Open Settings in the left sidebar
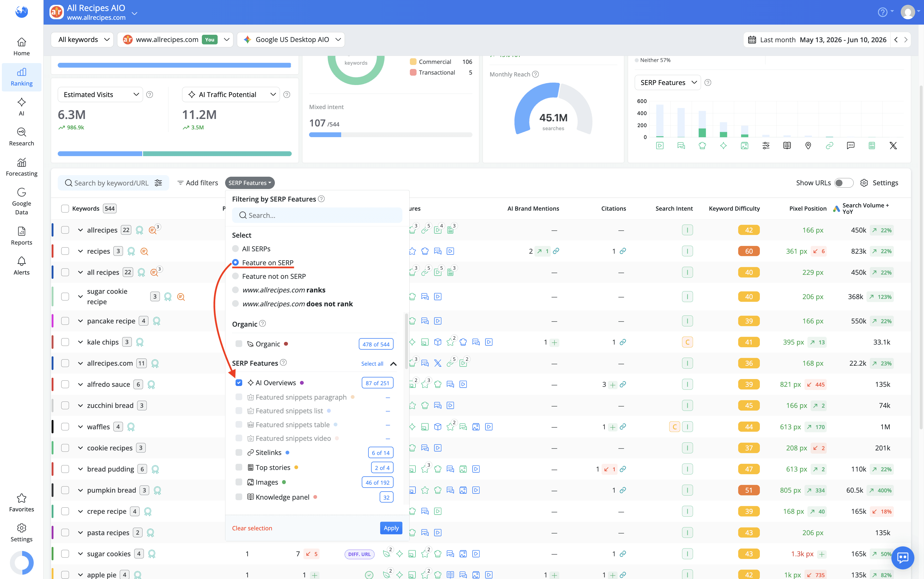 tap(21, 533)
